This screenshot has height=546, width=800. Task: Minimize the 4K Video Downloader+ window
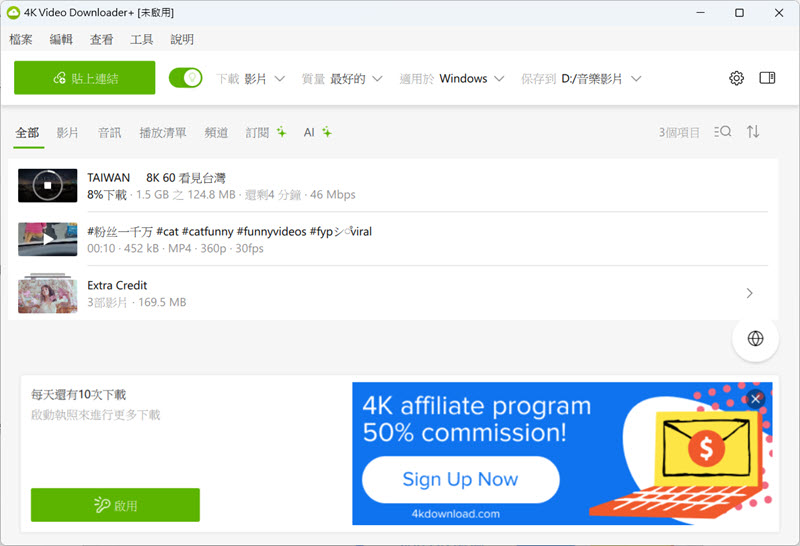point(701,13)
